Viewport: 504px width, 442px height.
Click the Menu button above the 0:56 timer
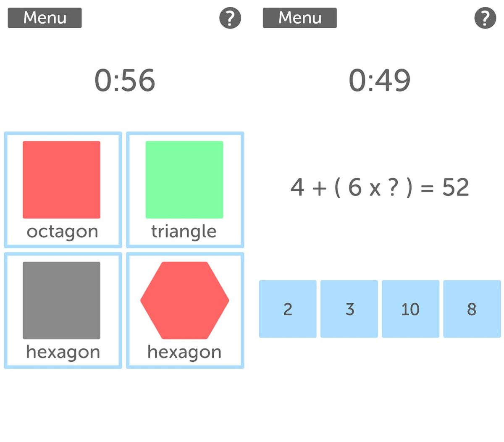[45, 18]
